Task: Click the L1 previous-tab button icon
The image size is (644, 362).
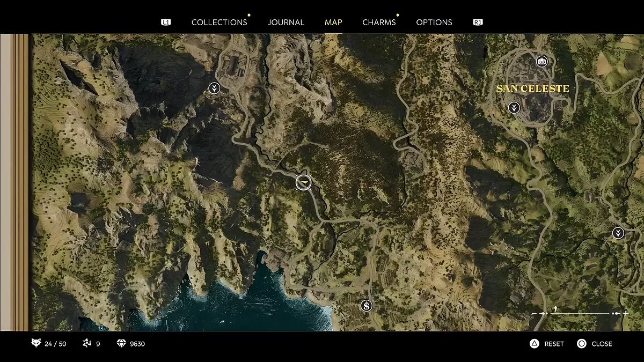Action: pyautogui.click(x=166, y=22)
